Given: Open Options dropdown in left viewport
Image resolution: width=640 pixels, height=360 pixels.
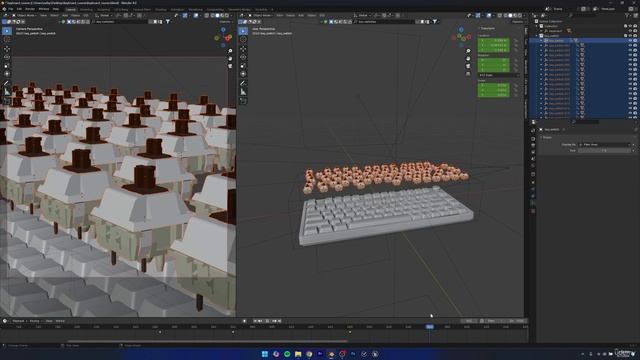Looking at the screenshot, I should tap(225, 22).
